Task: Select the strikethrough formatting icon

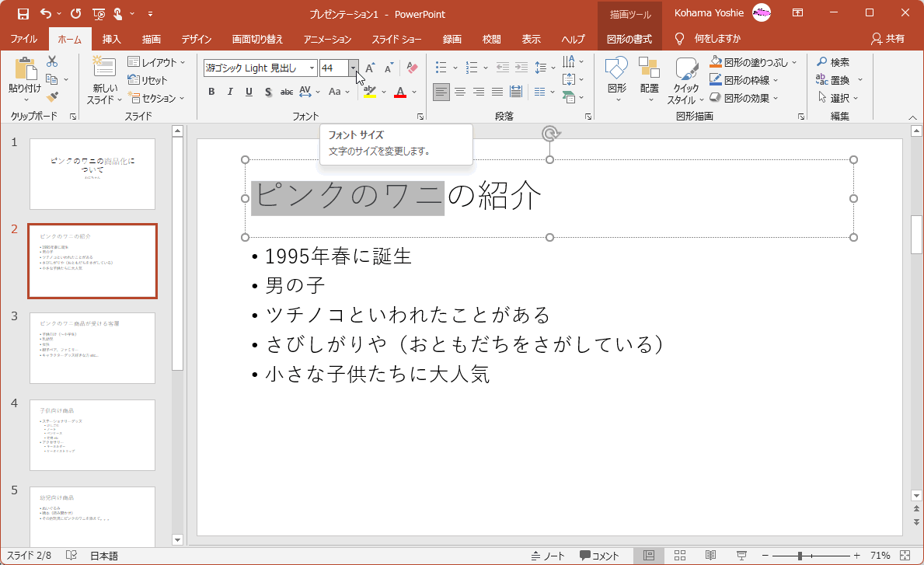Action: 286,92
